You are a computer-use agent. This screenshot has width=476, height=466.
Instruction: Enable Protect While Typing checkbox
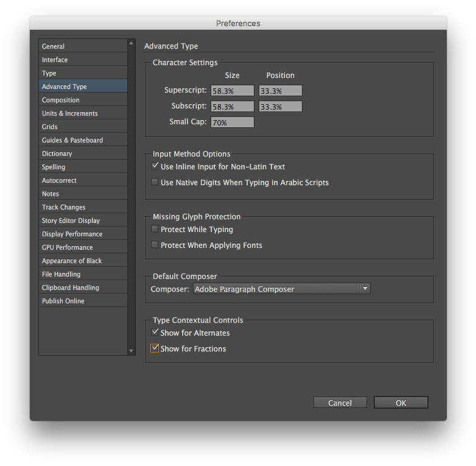pyautogui.click(x=155, y=229)
